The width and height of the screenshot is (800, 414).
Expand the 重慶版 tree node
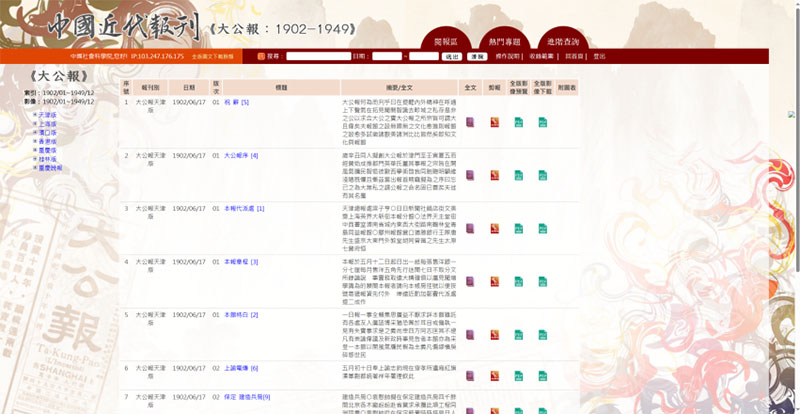point(35,150)
